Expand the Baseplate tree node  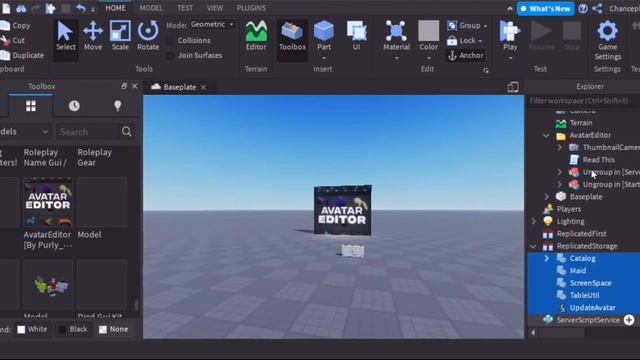(547, 197)
